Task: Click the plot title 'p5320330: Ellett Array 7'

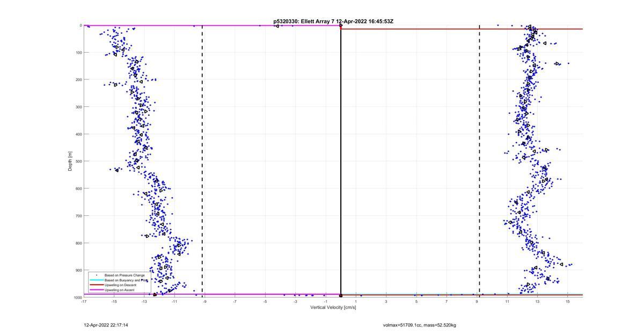Action: click(304, 21)
